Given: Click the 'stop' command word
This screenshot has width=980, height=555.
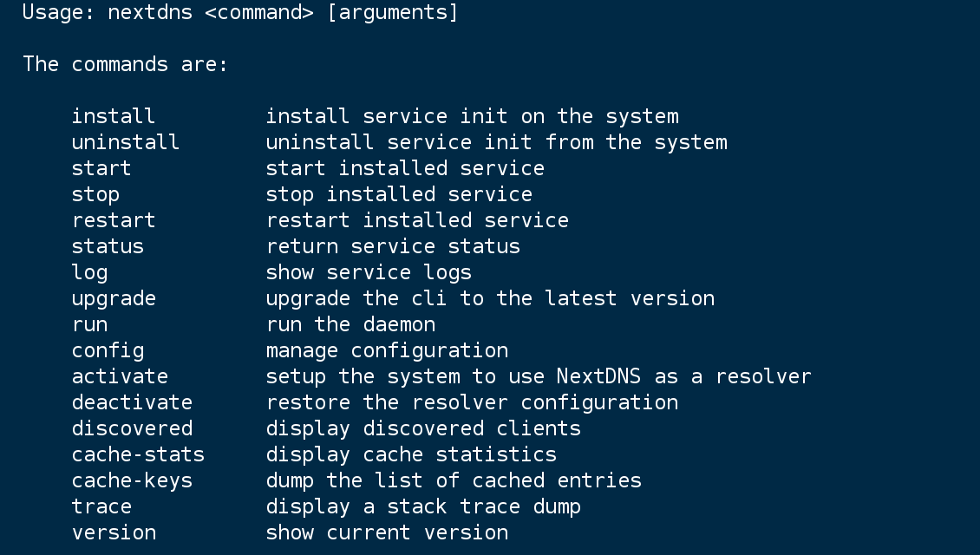Looking at the screenshot, I should [95, 194].
